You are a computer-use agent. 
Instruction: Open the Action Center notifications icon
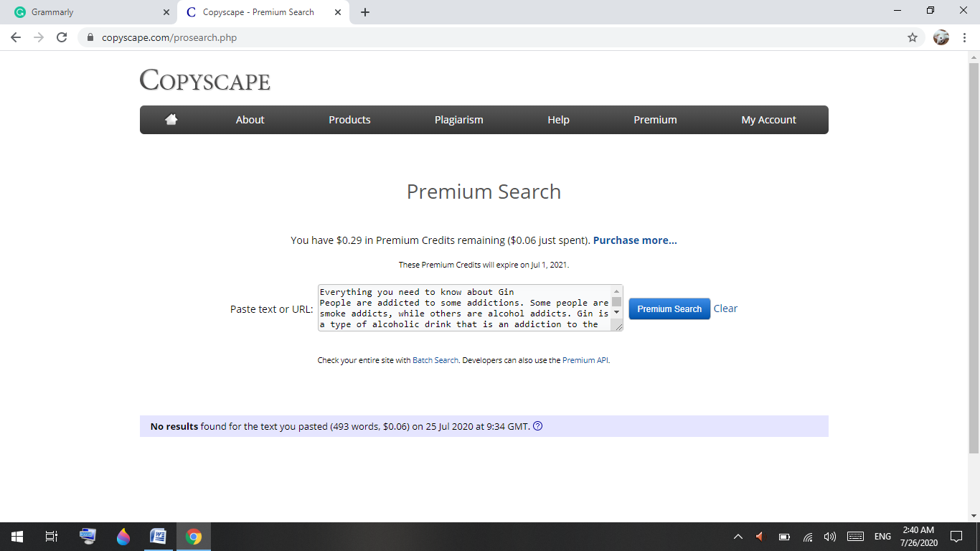956,537
